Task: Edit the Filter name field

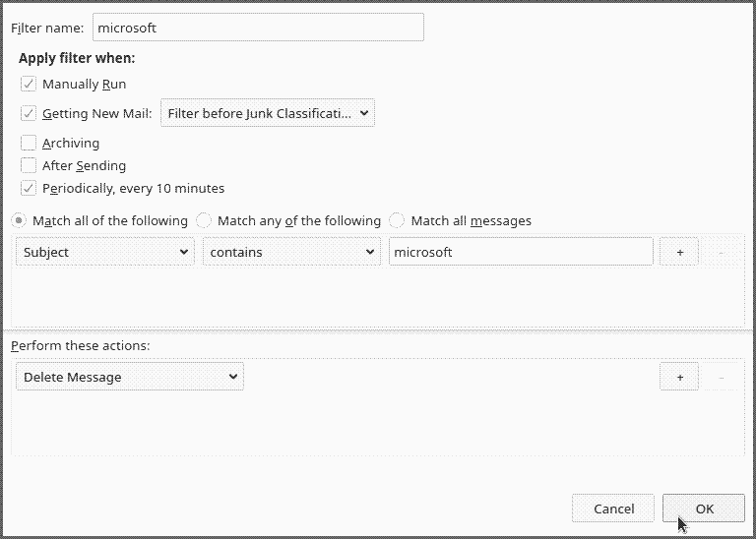Action: tap(258, 28)
